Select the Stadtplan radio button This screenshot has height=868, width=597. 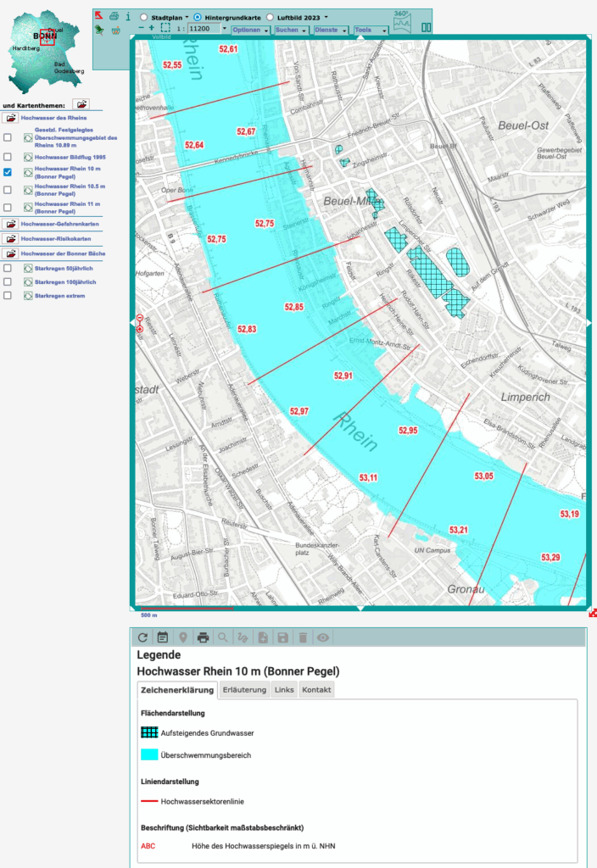point(143,16)
